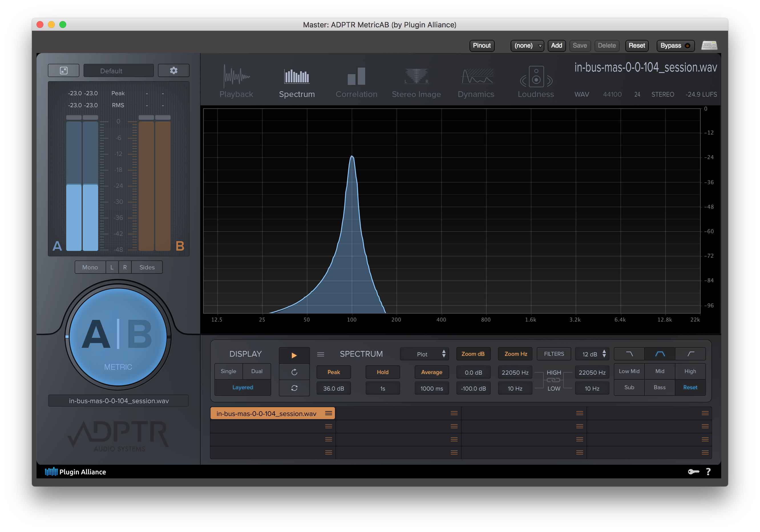This screenshot has width=760, height=532.
Task: Open the hamburger menu next to SPECTRUM
Action: point(320,354)
